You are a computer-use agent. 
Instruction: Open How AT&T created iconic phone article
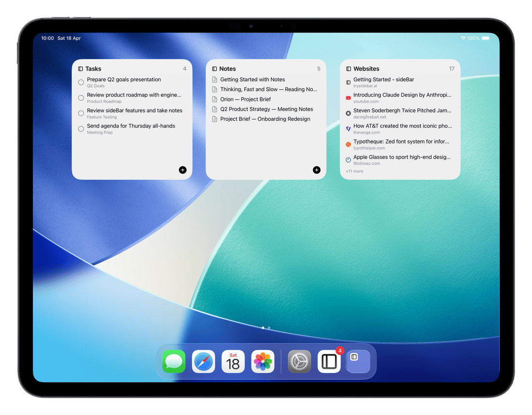pos(402,126)
